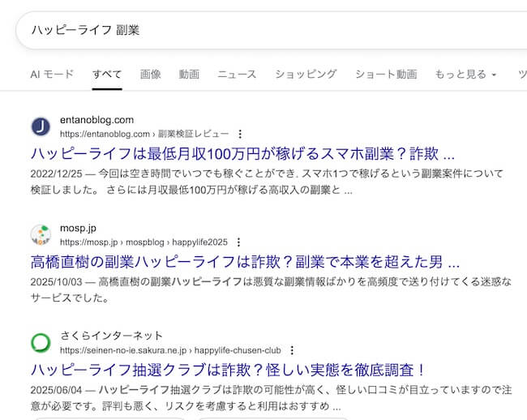Click the entanoblog.com site name

96,120
